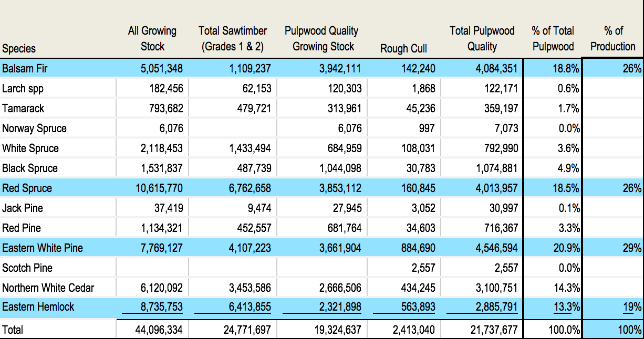Click the All Growing Stock header
644x339 pixels.
tap(152, 39)
